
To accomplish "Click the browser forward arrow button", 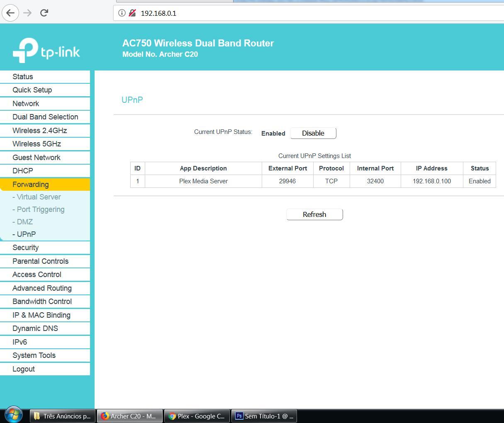I will (27, 13).
